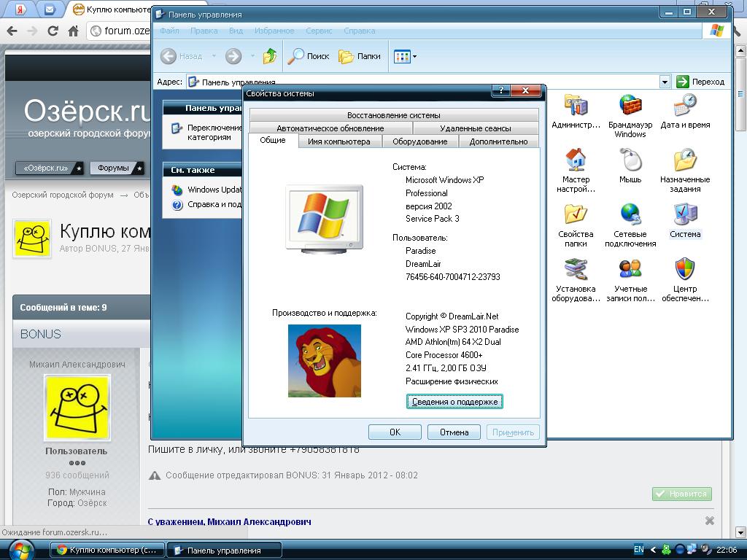Click the Нравится like button
Viewport: 747px width, 560px height.
pos(682,494)
